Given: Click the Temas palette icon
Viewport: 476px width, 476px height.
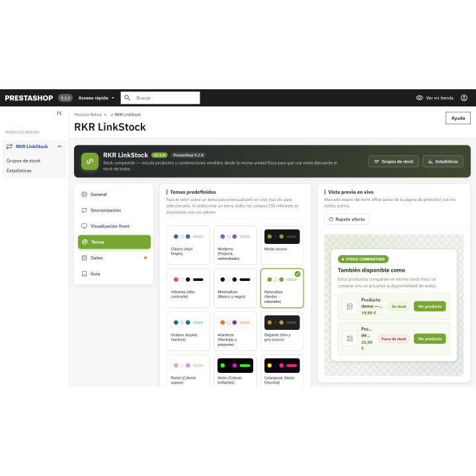Looking at the screenshot, I should click(85, 242).
